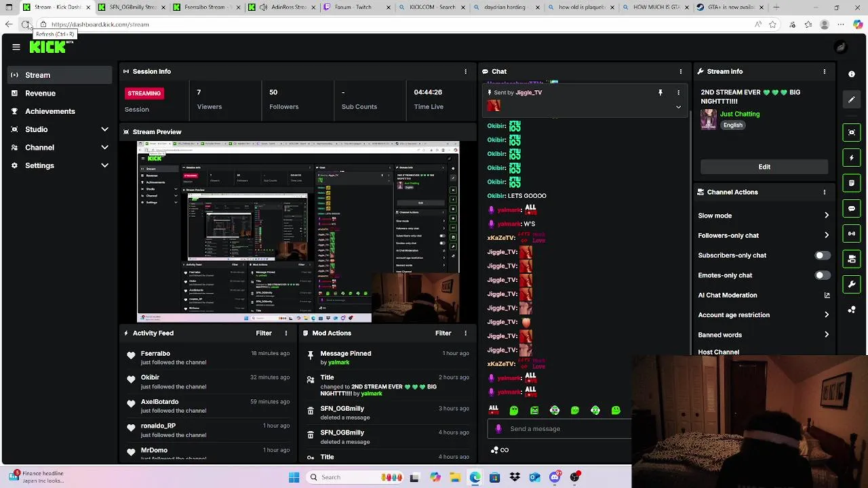This screenshot has height=488, width=868.
Task: Click the user avatar at top right
Action: click(x=841, y=47)
